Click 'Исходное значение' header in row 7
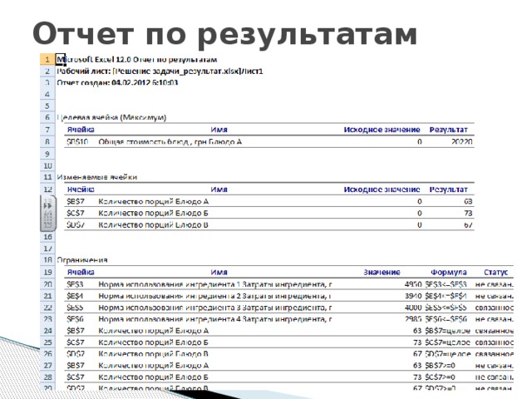 click(x=382, y=130)
